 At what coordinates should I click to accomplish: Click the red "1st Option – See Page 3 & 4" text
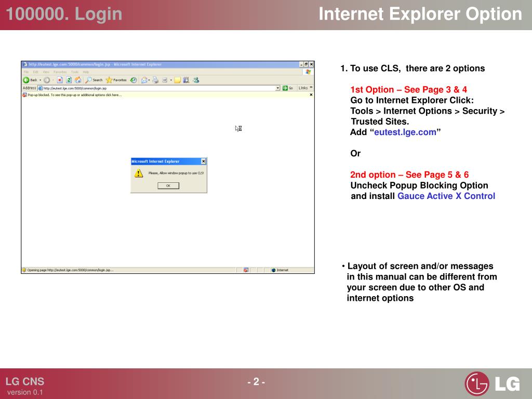click(x=408, y=89)
